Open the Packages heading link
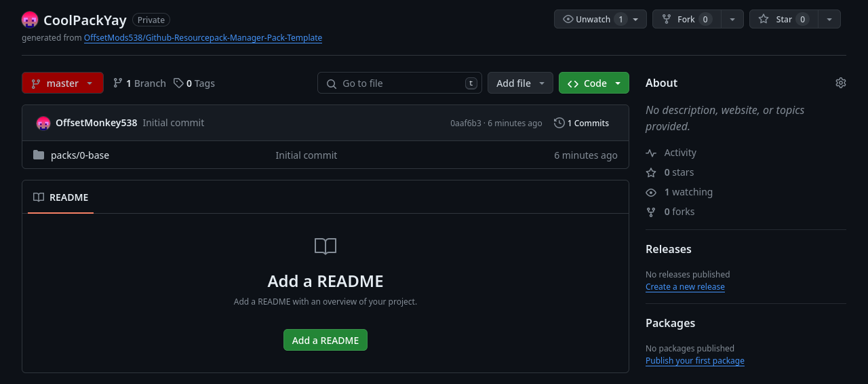This screenshot has height=384, width=868. click(x=670, y=323)
